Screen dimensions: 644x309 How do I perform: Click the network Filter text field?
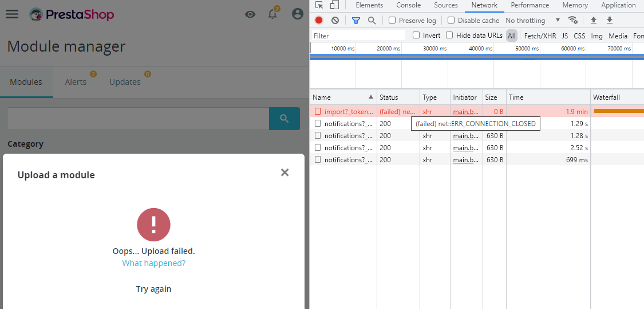(x=358, y=36)
